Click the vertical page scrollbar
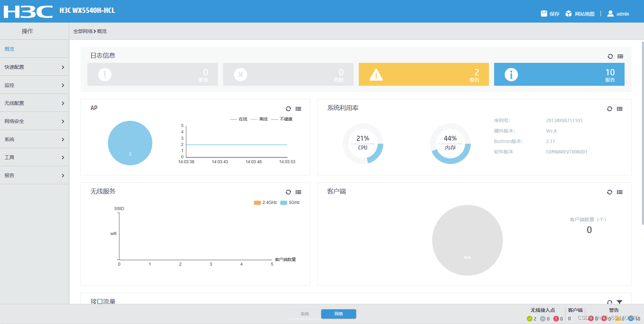644x324 pixels. tap(643, 133)
